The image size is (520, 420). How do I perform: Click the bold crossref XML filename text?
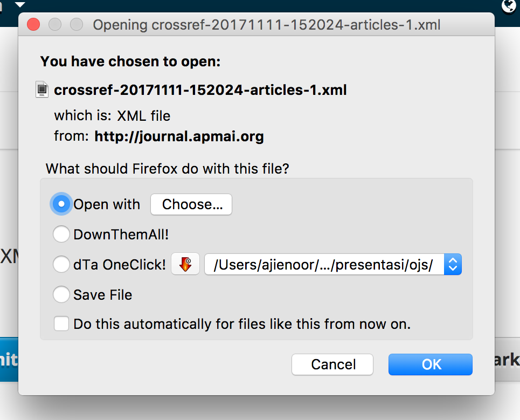[x=200, y=90]
